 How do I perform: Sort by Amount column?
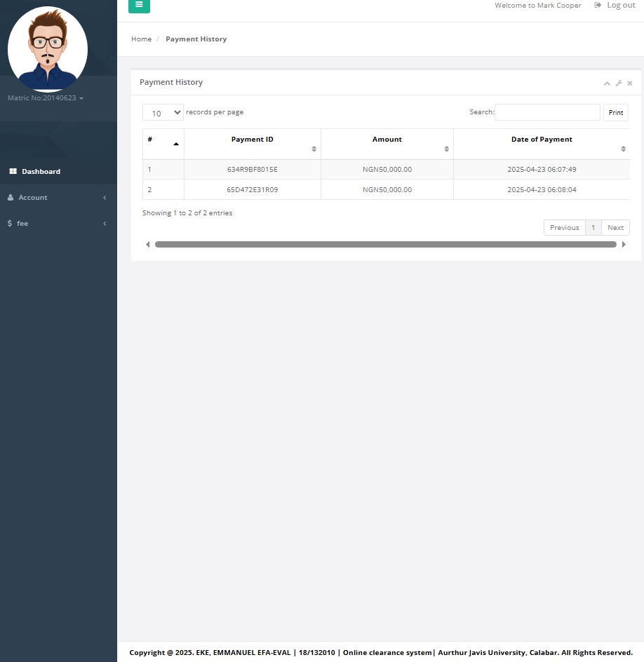[387, 144]
